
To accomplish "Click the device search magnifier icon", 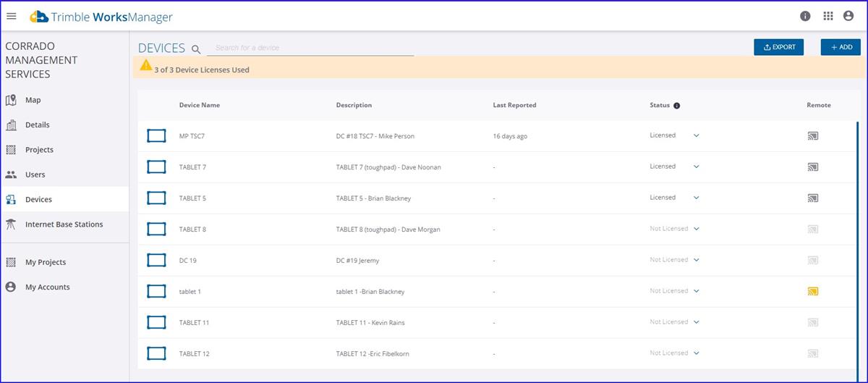I will point(196,49).
